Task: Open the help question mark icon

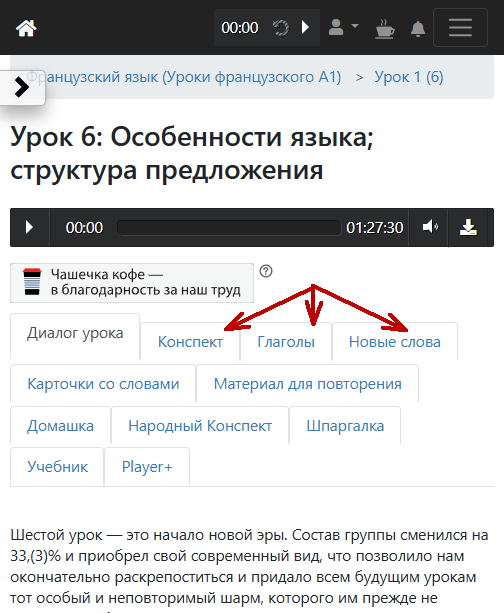Action: (x=266, y=271)
